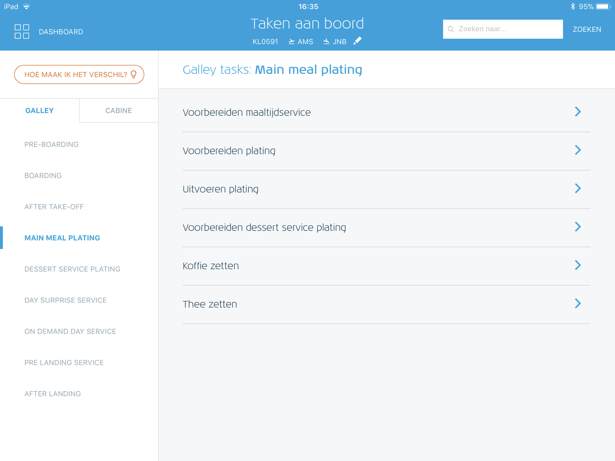
Task: Open Thee zetten task text
Action: click(210, 304)
